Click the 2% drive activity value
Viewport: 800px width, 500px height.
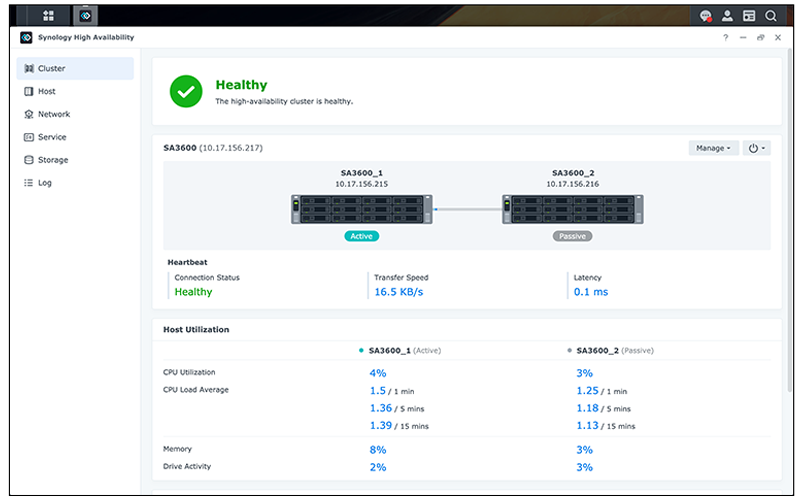click(x=378, y=467)
